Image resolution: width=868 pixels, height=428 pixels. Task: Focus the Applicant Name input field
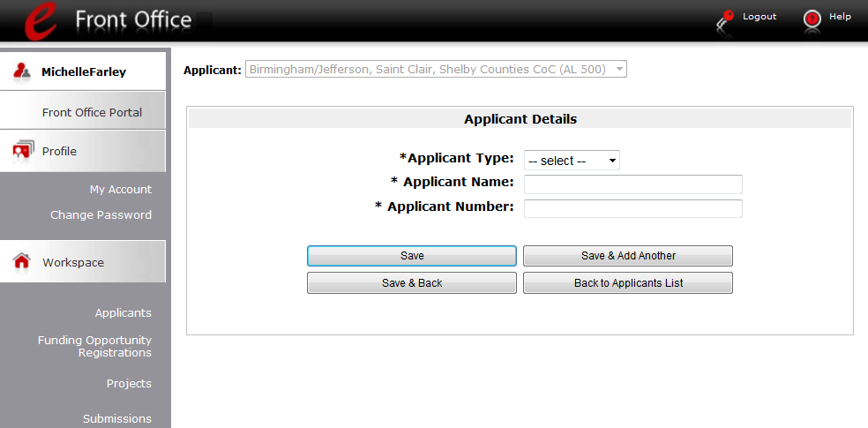[x=632, y=184]
